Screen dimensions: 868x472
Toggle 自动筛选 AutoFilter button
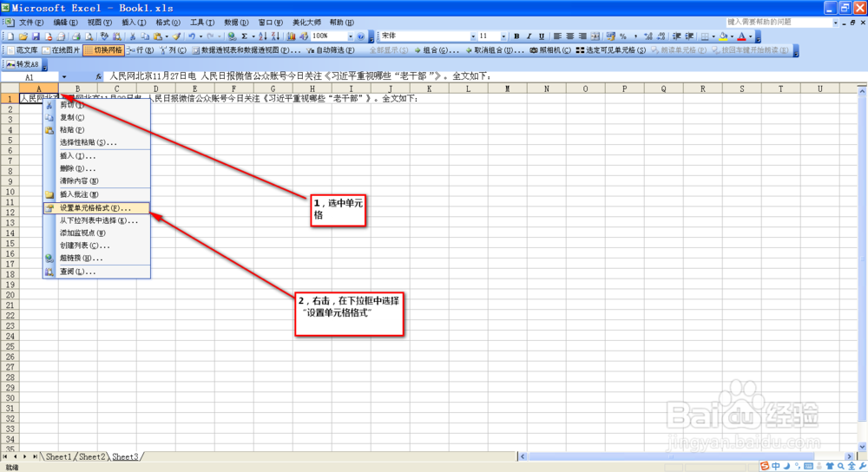pos(331,50)
